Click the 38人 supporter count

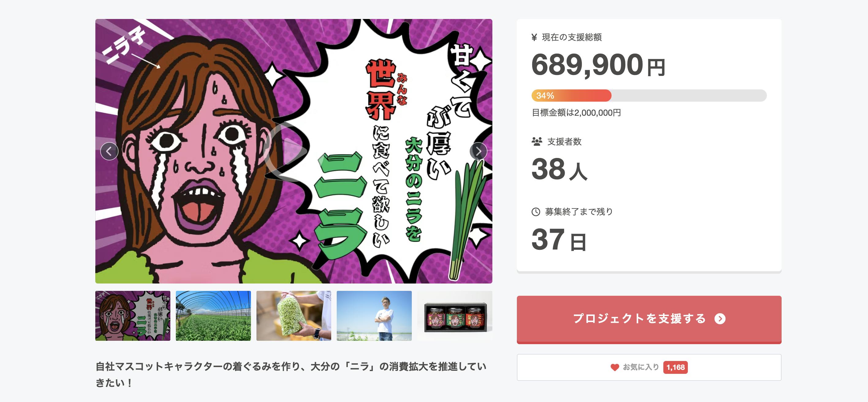coord(559,169)
